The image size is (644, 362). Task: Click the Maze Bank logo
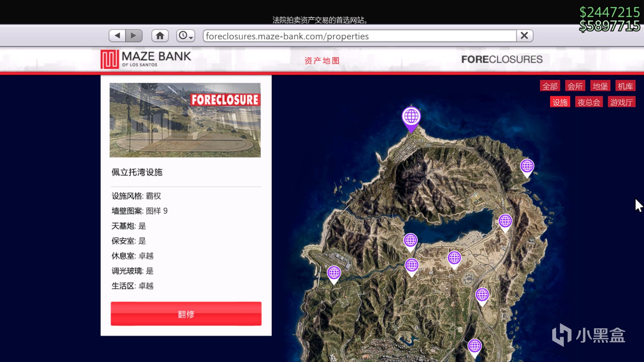(146, 59)
